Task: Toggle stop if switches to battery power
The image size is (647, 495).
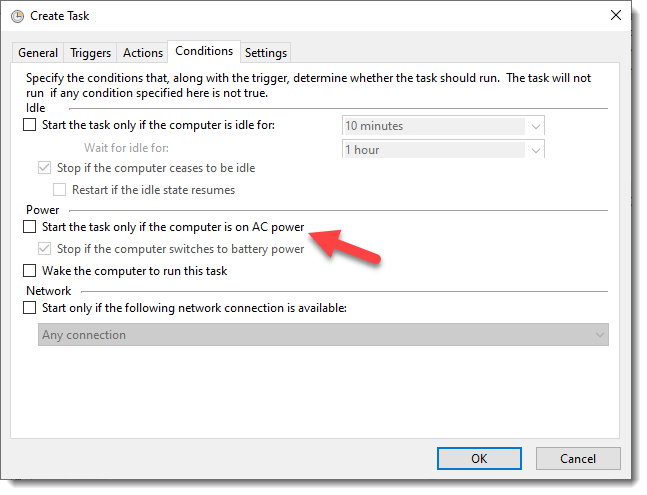Action: [45, 249]
